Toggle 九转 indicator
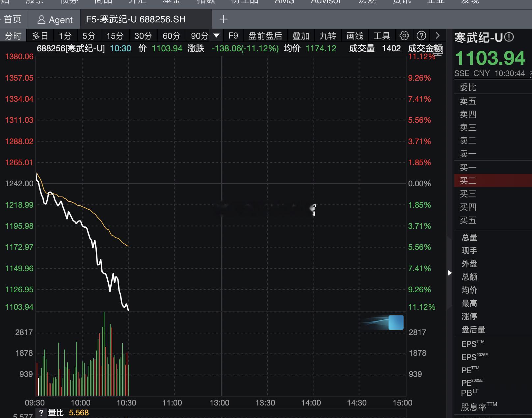 tap(328, 36)
